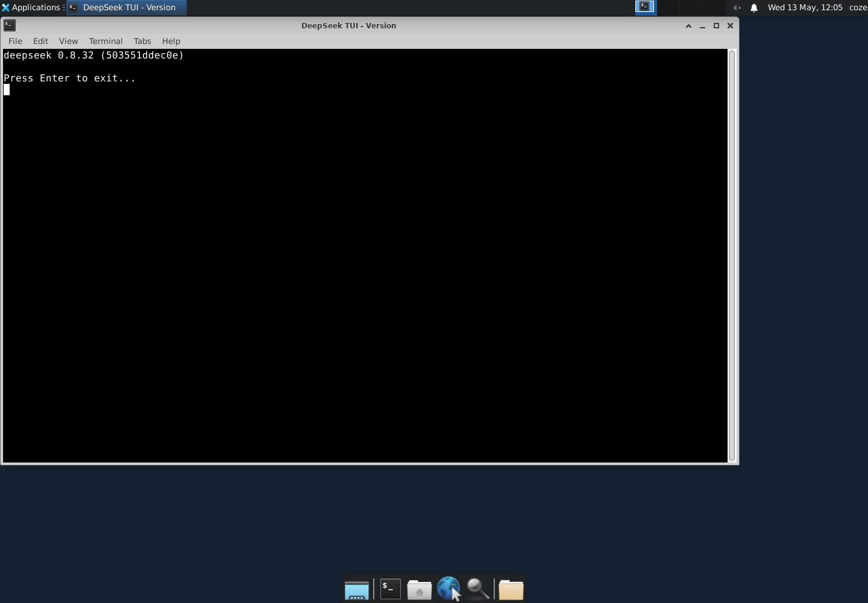Open notifications bell icon
This screenshot has height=603, width=868.
[x=754, y=8]
